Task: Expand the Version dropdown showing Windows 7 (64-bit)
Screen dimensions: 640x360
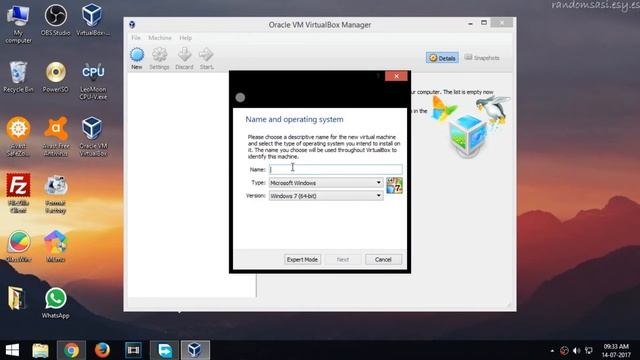Action: [326, 196]
